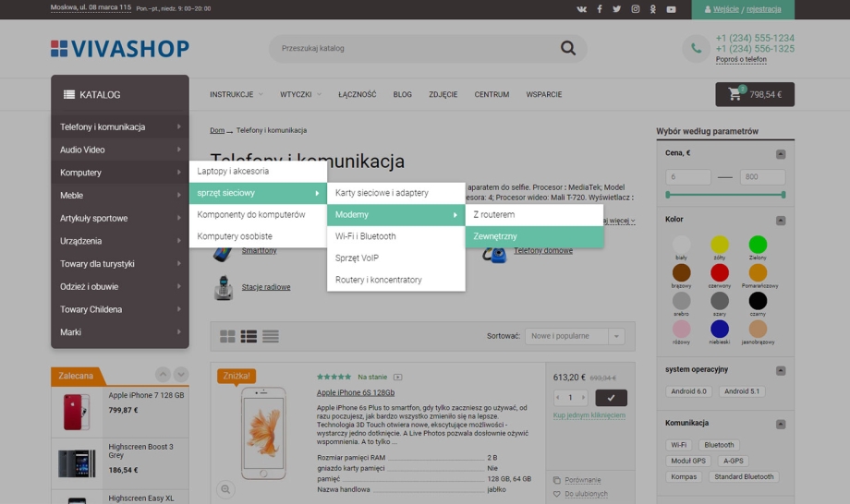The height and width of the screenshot is (504, 850).
Task: Collapse the Kolor filter section
Action: (x=781, y=221)
